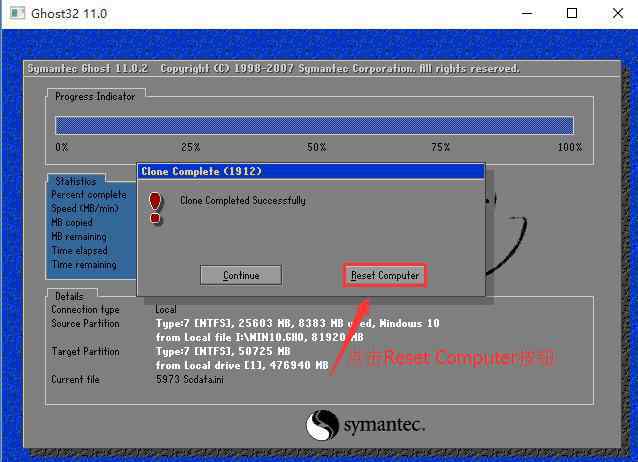
Task: Click the red exclamation warning icon
Action: coord(155,208)
